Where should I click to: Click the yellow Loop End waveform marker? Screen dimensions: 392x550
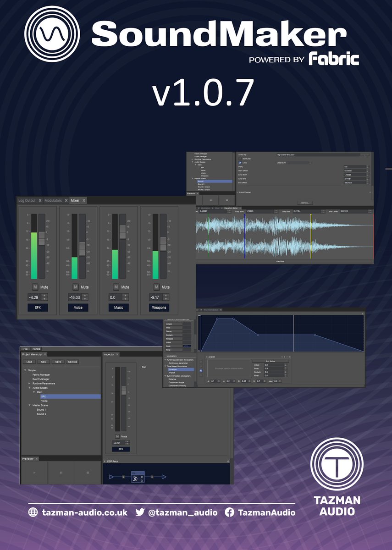pyautogui.click(x=311, y=237)
